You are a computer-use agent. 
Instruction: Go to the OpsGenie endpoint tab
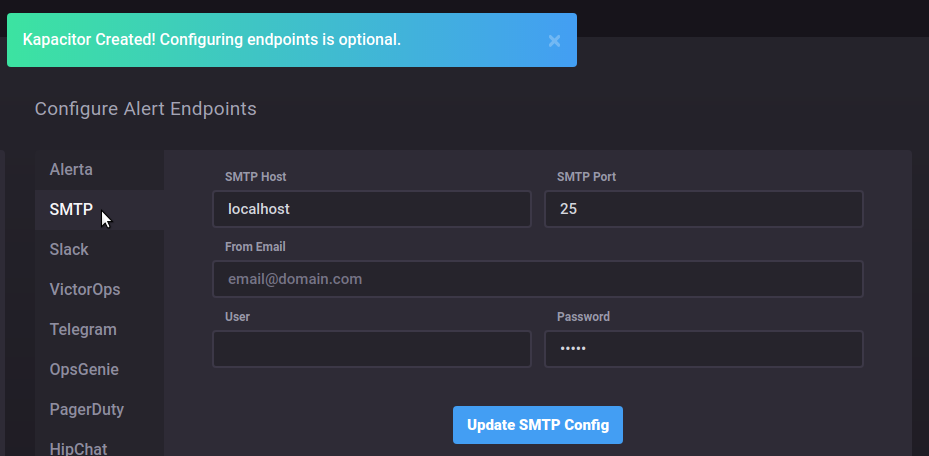pos(84,370)
